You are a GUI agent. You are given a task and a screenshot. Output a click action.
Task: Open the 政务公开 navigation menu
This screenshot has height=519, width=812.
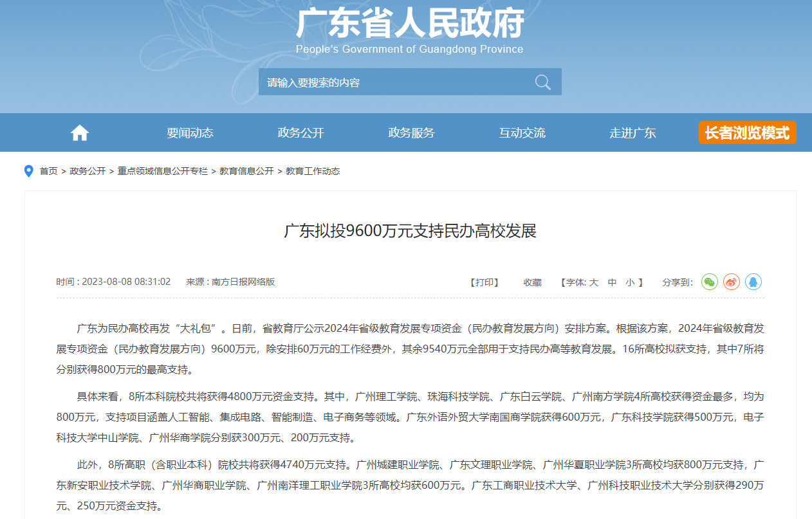[x=301, y=133]
